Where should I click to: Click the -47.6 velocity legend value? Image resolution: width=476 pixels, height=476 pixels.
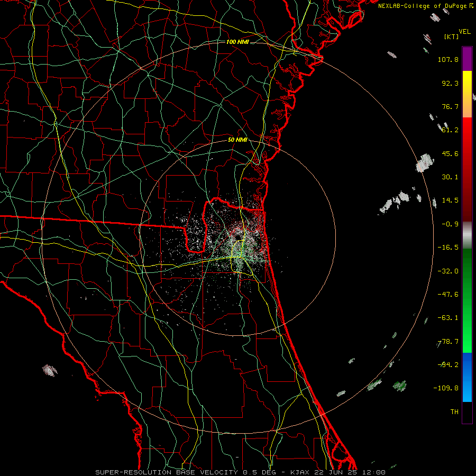pos(448,295)
